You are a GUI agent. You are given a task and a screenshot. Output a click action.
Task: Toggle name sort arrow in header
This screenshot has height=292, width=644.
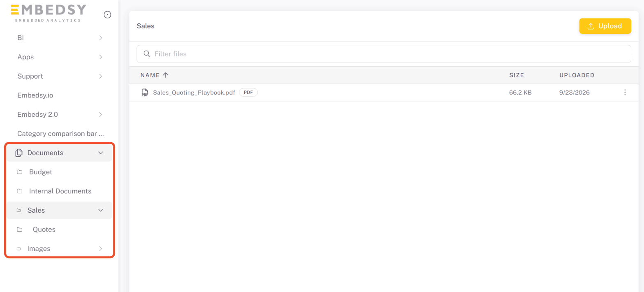point(166,75)
